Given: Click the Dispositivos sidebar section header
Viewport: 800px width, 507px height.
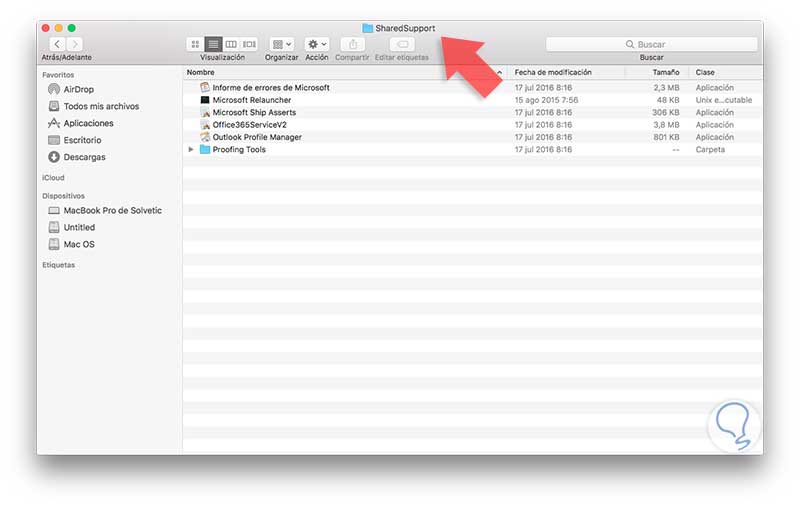Looking at the screenshot, I should tap(63, 195).
